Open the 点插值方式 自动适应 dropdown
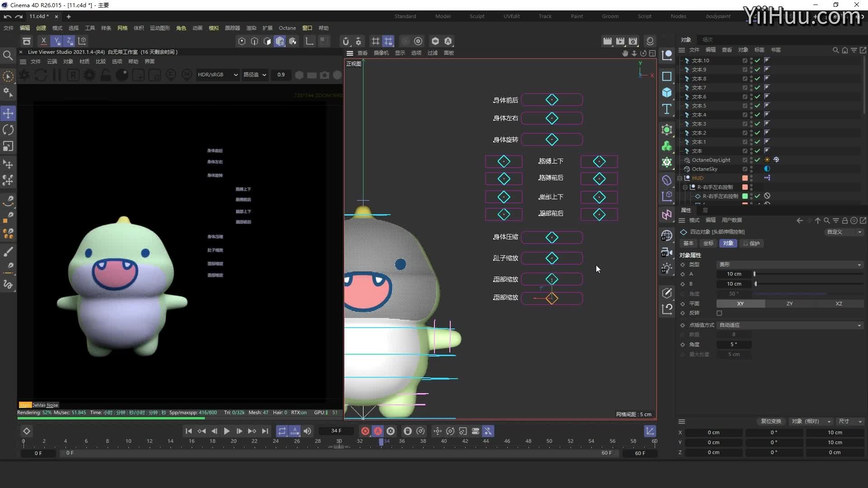Screen dimensions: 868x488 [x=790, y=325]
